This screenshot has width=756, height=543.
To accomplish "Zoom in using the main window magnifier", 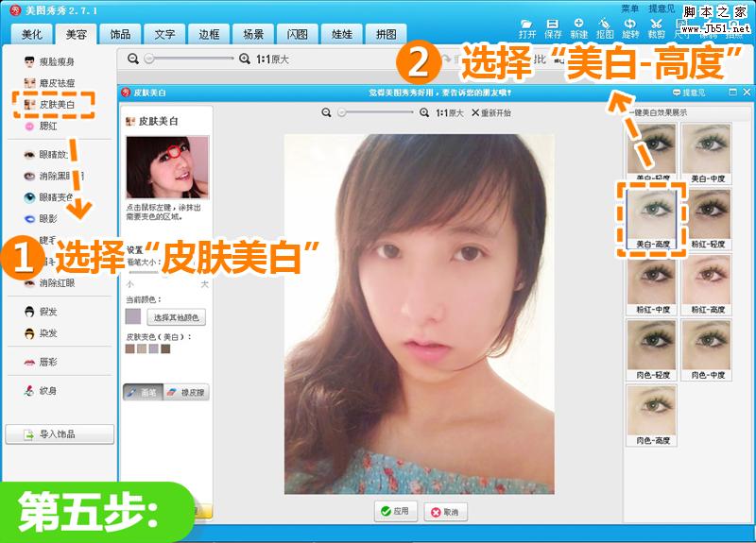I will [x=245, y=59].
